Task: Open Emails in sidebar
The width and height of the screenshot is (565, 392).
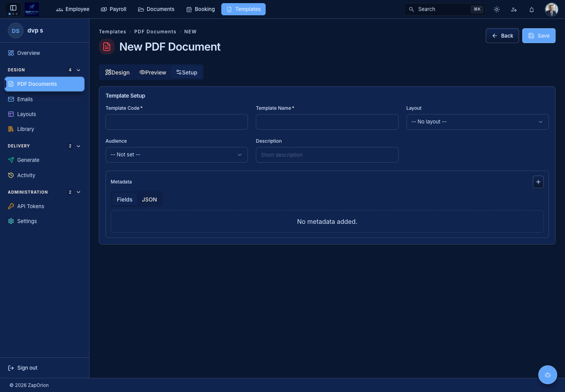Action: (44, 99)
